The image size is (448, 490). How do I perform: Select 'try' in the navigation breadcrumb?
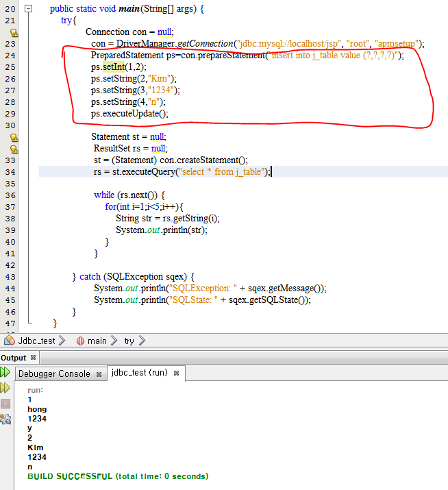pos(129,341)
